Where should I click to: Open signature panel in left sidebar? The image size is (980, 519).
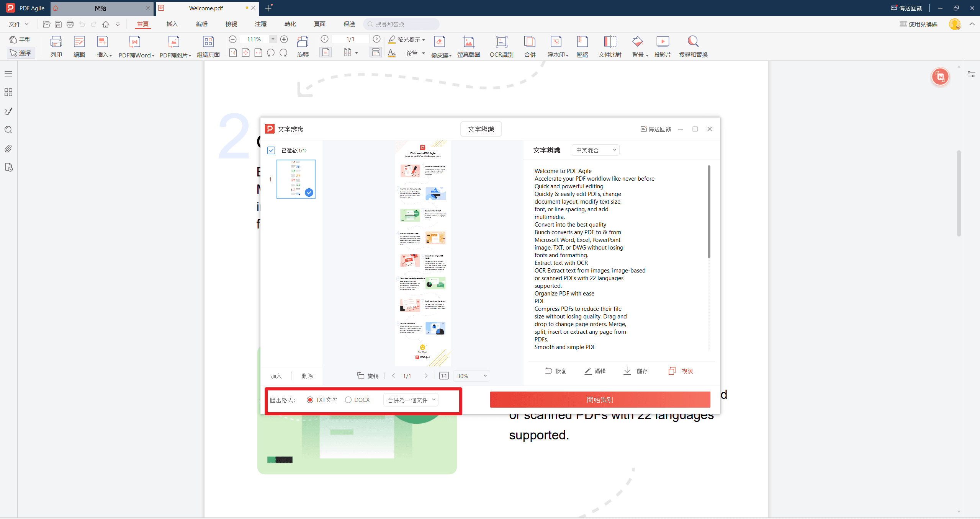click(8, 111)
